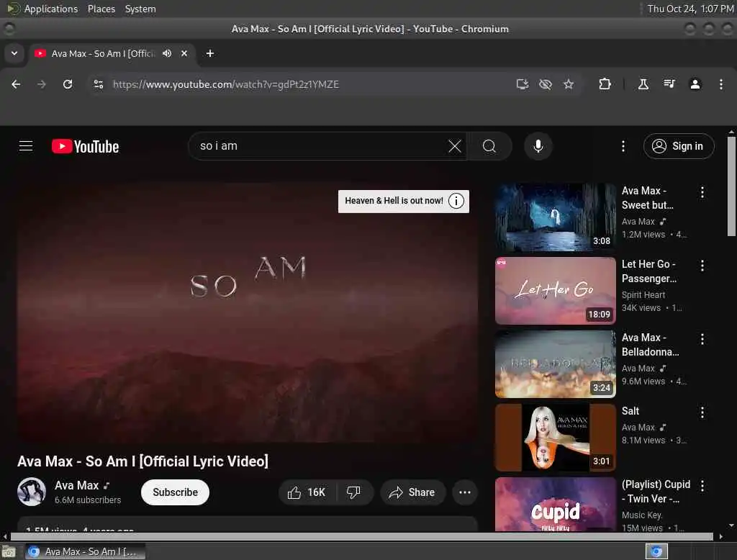Play the Let Her Go thumbnail

[x=555, y=291]
